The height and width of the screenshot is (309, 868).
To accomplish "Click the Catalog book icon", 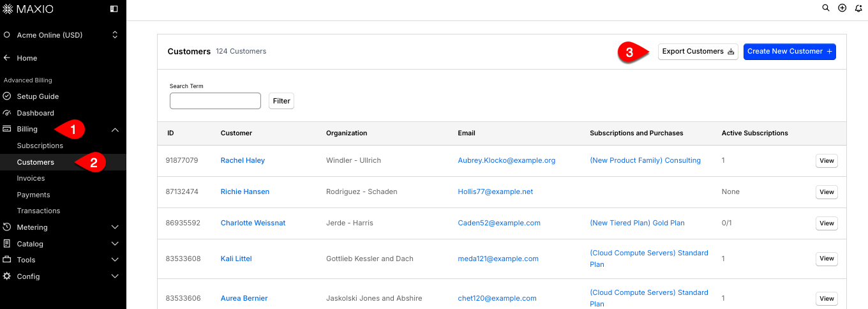I will (7, 244).
